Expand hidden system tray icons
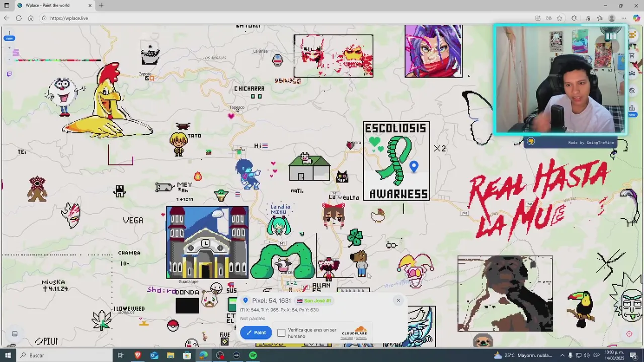 562,355
